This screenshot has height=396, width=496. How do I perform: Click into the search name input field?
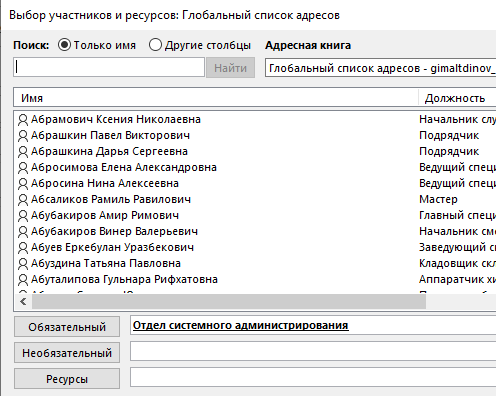tap(109, 67)
